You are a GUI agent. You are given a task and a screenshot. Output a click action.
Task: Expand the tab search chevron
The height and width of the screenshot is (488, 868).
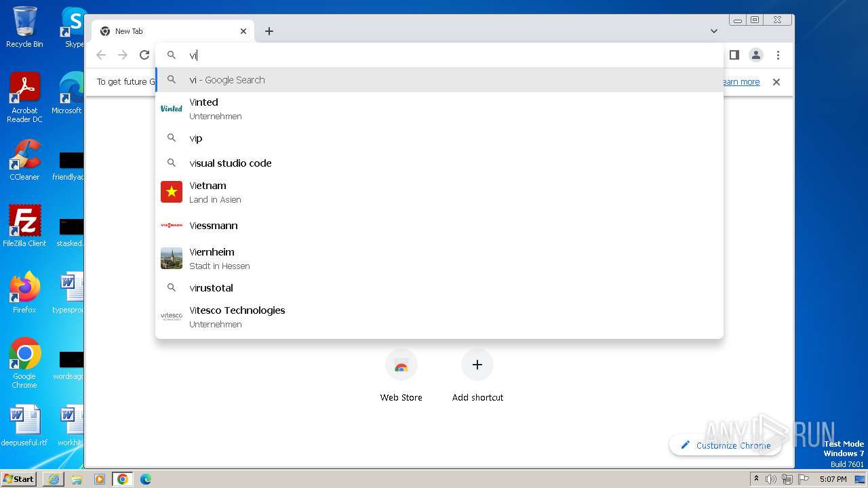click(714, 31)
